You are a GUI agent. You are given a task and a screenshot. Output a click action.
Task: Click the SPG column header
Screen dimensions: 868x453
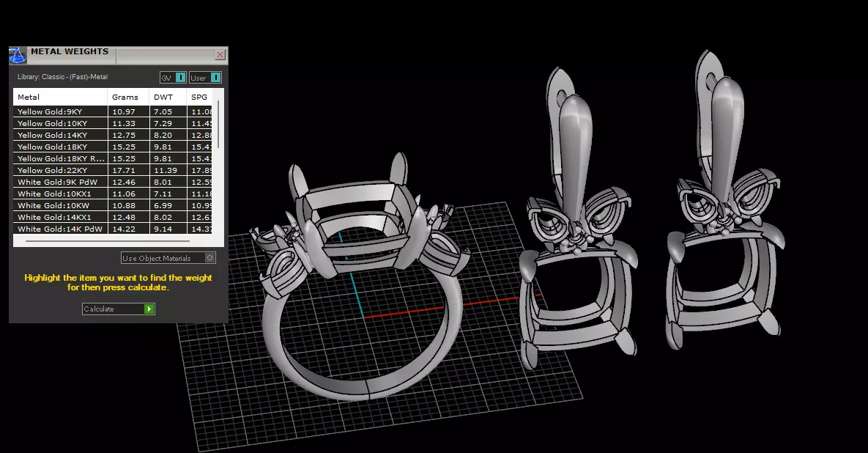[x=200, y=97]
